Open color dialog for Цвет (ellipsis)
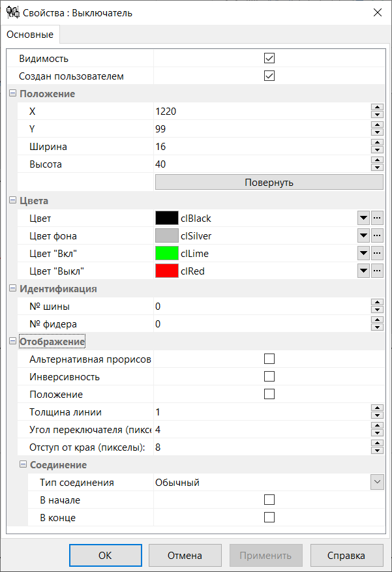This screenshot has width=392, height=572. [377, 218]
